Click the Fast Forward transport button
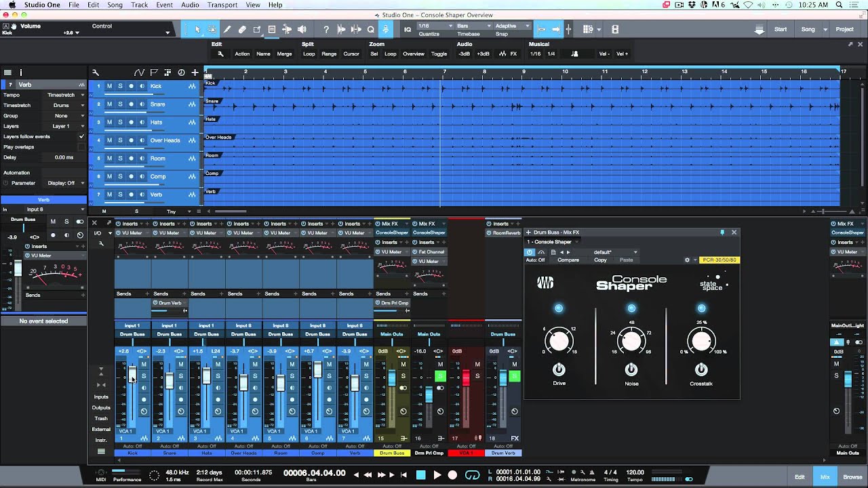Screen dimensions: 868x488 382,475
